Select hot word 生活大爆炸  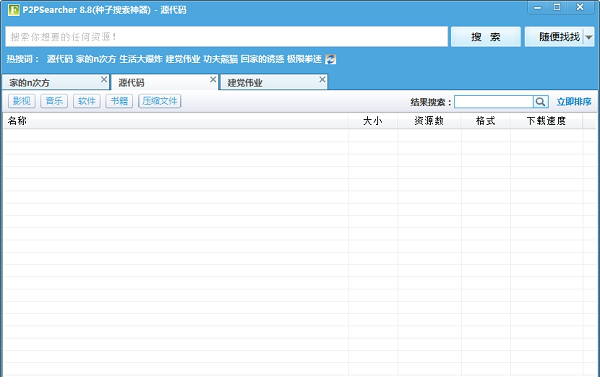click(x=141, y=59)
